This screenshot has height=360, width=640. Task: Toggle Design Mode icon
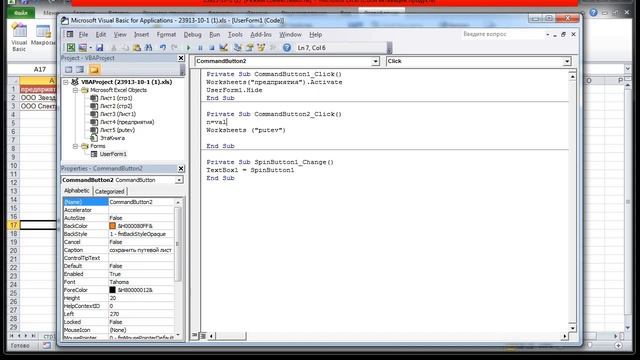[223, 48]
